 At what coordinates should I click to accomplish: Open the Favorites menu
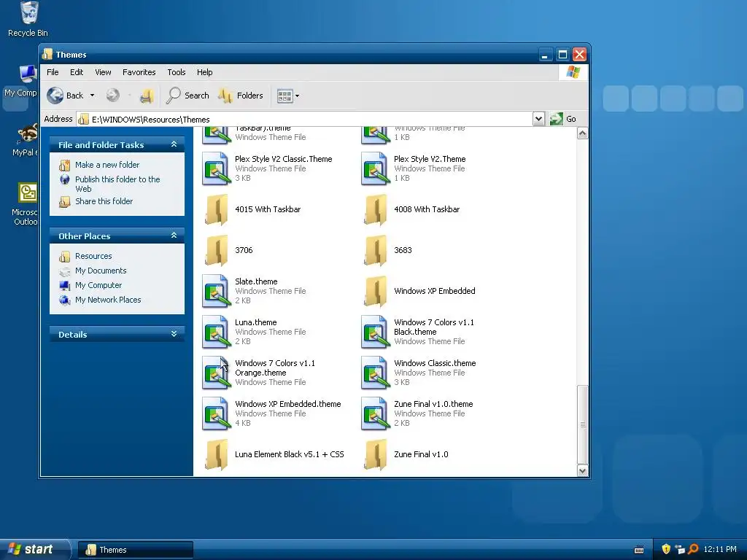(x=139, y=72)
